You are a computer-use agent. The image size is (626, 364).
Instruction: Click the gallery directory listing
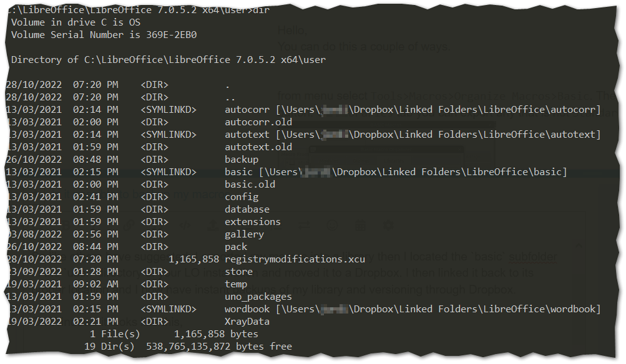244,234
